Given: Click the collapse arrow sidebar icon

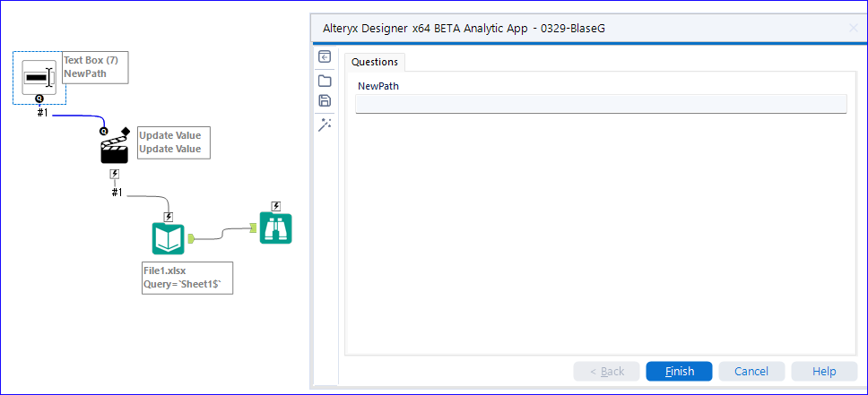Looking at the screenshot, I should (325, 56).
